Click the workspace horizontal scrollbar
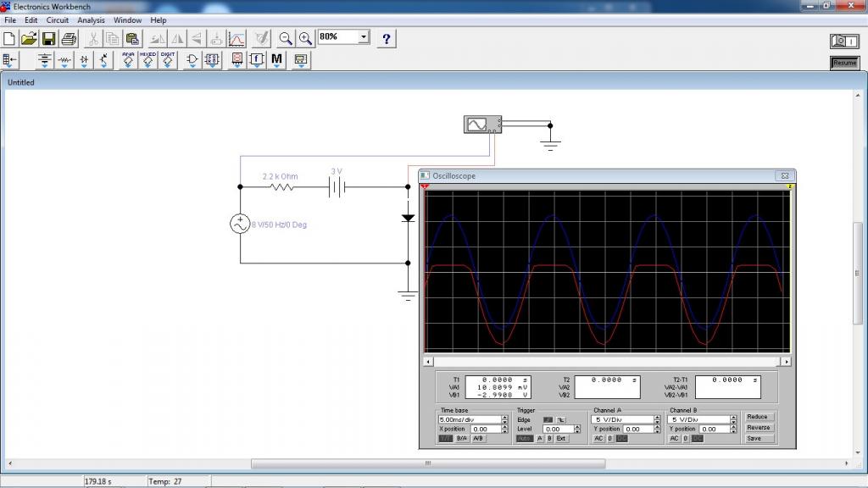868x488 pixels. tap(428, 464)
